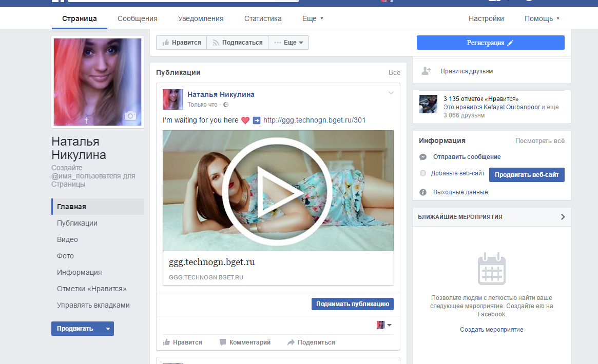Click Создать мероприятие link
This screenshot has width=598, height=364.
click(x=491, y=330)
